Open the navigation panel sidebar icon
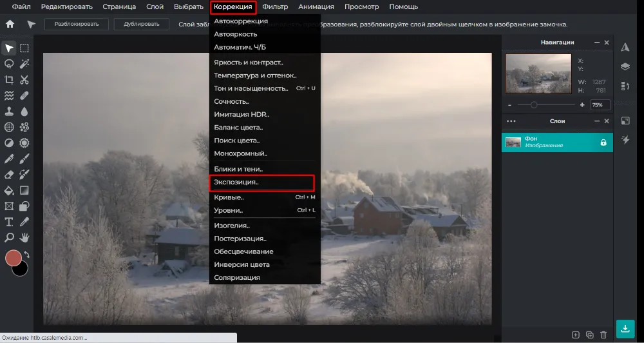Viewport: 644px width, 343px height. 625,47
